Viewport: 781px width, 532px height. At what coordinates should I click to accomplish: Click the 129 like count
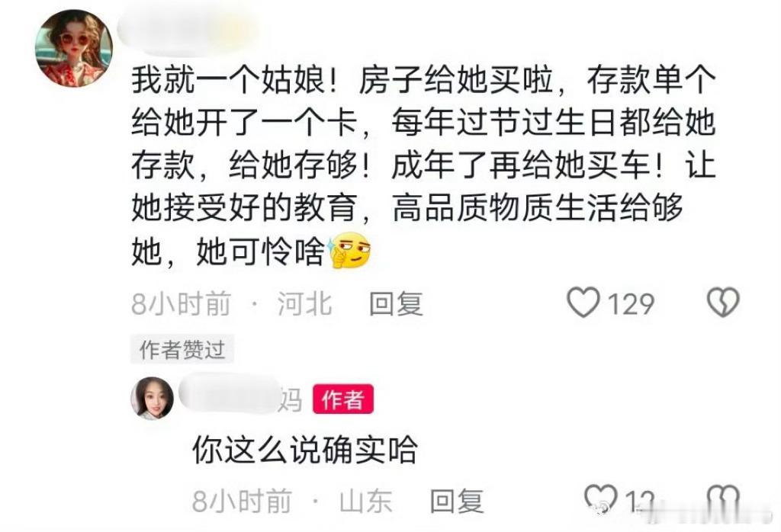click(631, 303)
